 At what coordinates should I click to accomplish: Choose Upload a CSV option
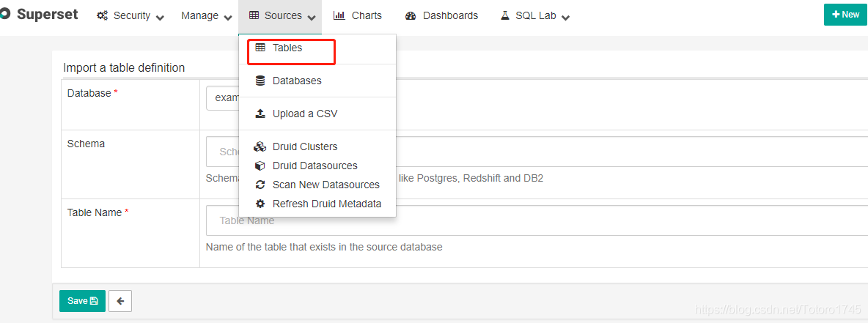click(x=317, y=114)
